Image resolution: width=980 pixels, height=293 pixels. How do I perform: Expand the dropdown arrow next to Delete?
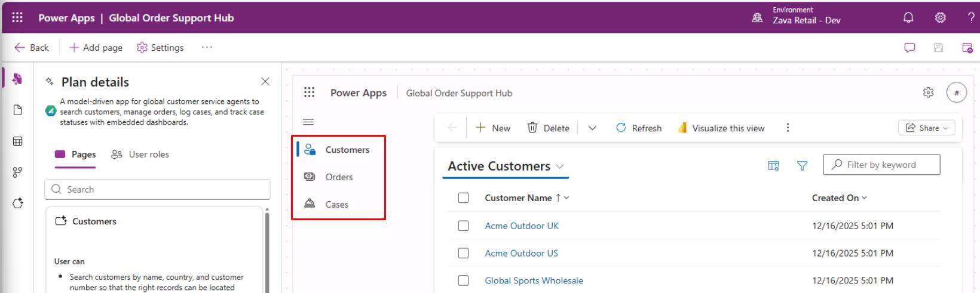[x=592, y=128]
